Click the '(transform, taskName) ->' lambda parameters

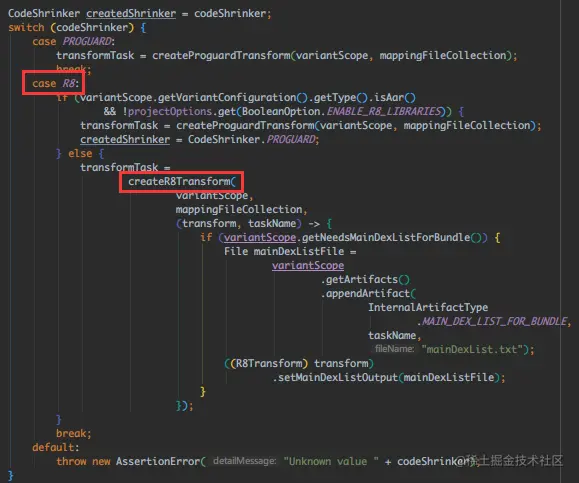[x=248, y=224]
